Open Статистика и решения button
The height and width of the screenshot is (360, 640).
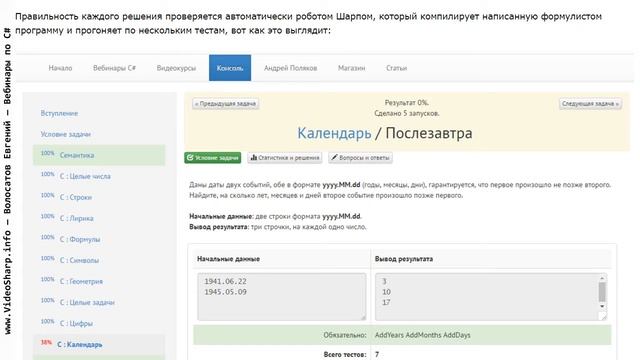click(x=284, y=158)
